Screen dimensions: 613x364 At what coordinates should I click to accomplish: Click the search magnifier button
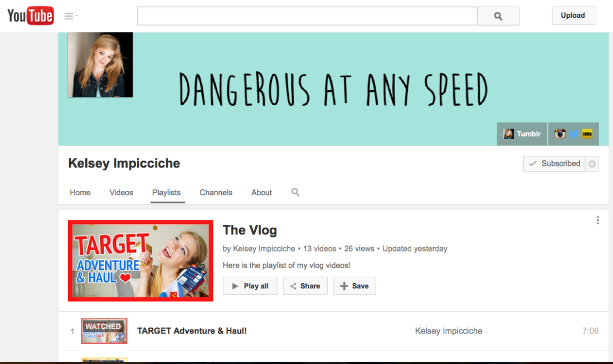[498, 16]
